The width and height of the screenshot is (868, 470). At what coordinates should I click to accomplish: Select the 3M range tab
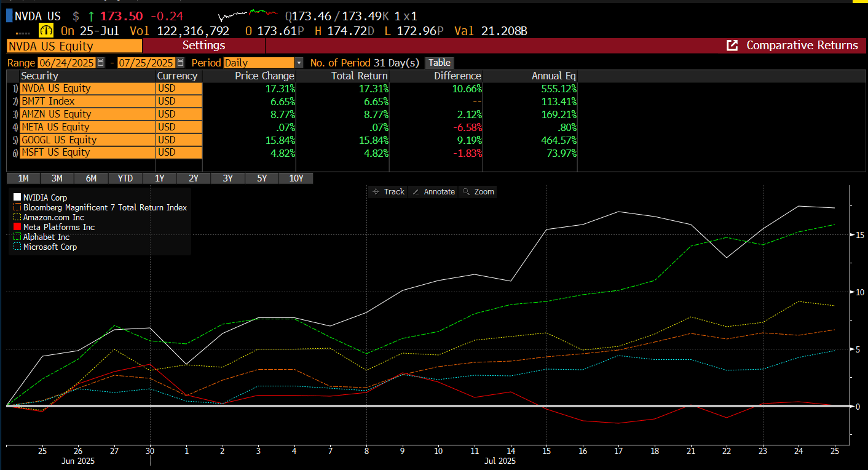click(57, 178)
